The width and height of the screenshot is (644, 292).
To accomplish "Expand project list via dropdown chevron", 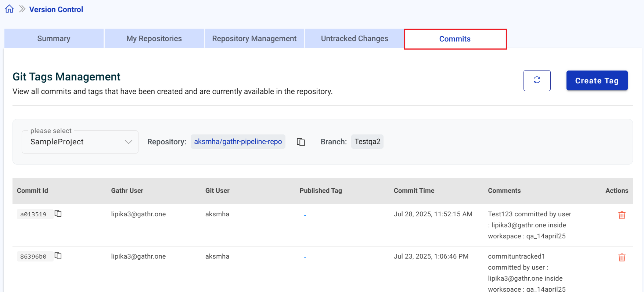I will coord(128,142).
